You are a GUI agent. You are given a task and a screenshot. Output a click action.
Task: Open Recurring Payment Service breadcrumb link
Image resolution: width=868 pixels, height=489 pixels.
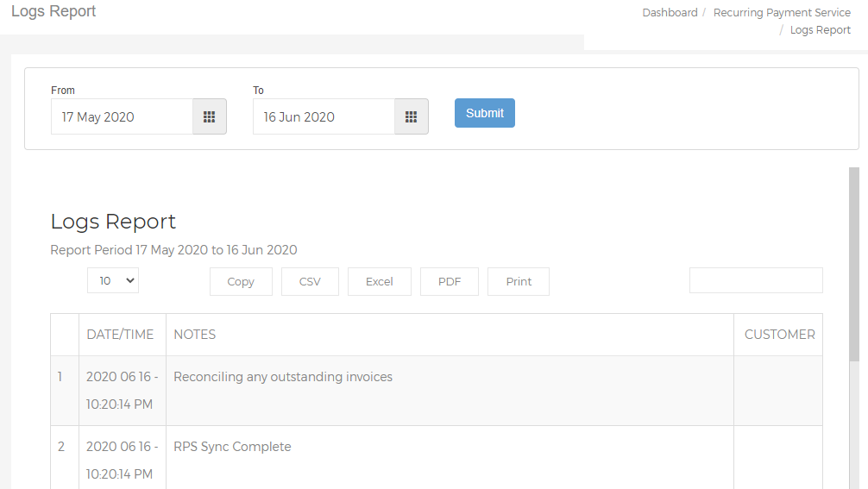(782, 13)
